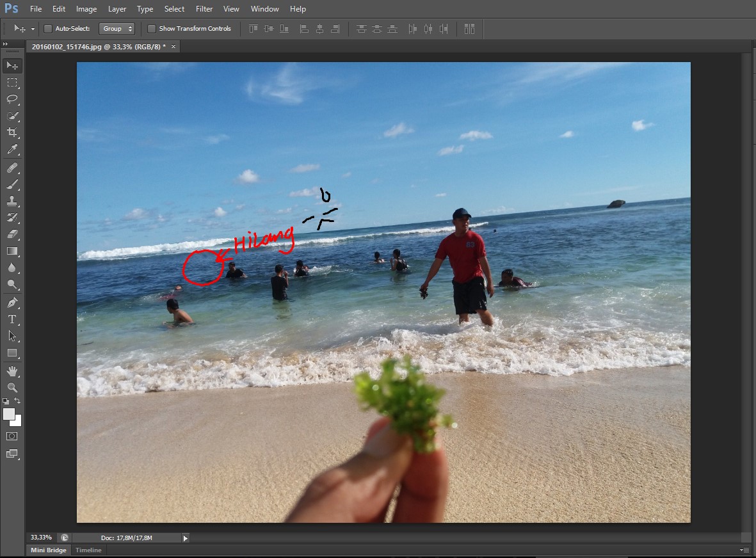Select the Zoom tool
This screenshot has width=756, height=558.
(12, 387)
